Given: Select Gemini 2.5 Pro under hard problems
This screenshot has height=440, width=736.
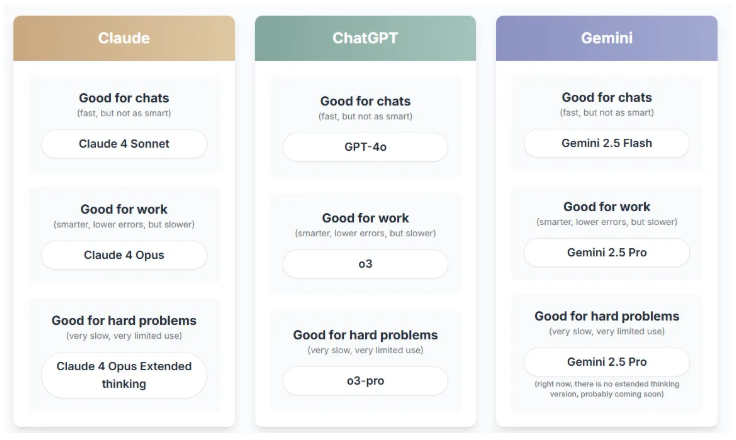Looking at the screenshot, I should [606, 362].
